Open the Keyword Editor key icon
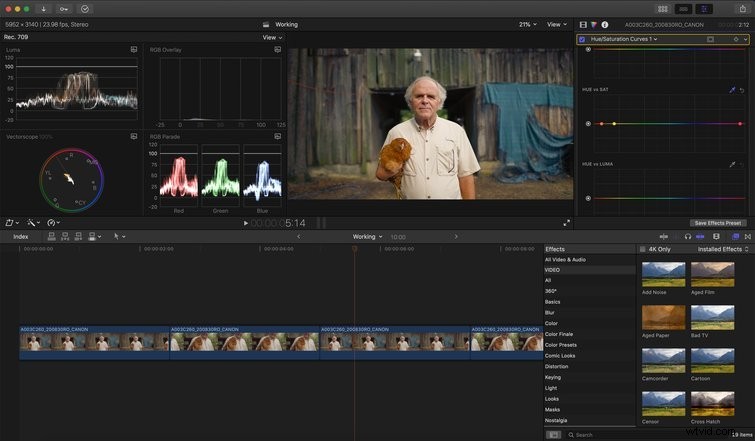The image size is (755, 441). tap(64, 9)
